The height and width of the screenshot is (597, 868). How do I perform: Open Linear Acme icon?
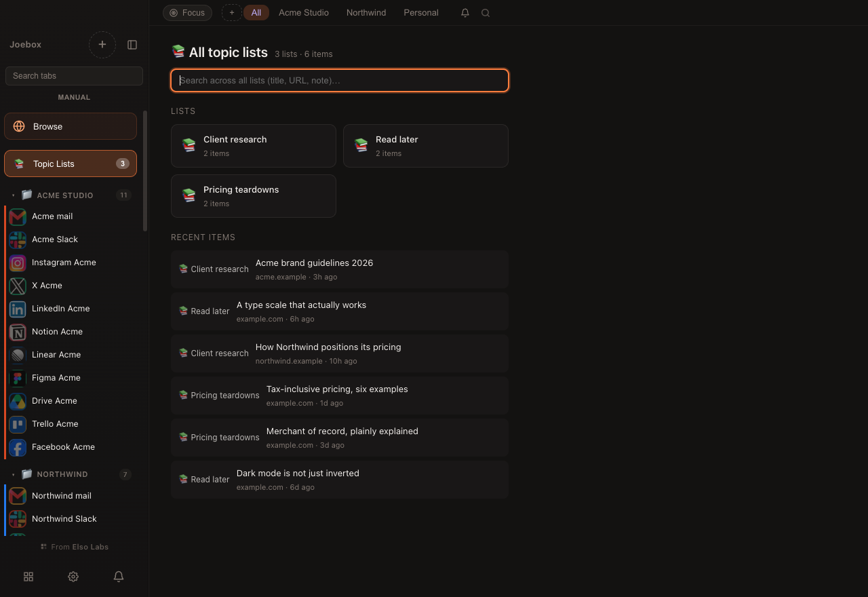coord(18,355)
